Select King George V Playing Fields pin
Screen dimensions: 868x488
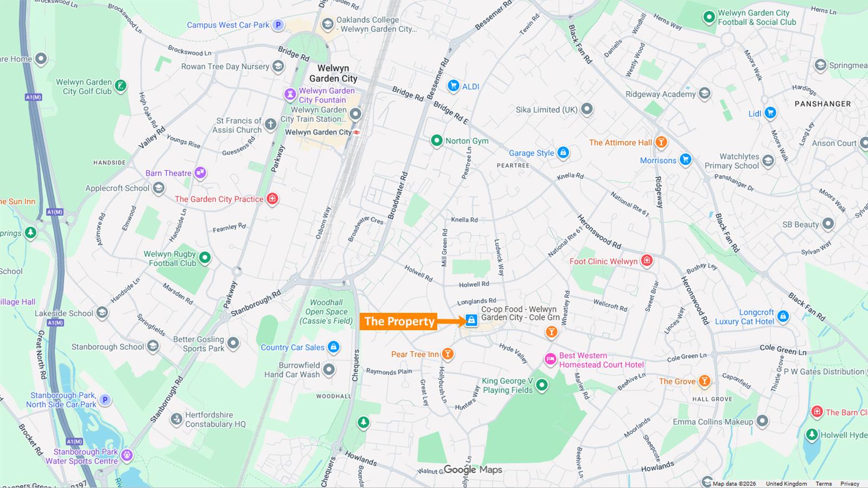(541, 386)
